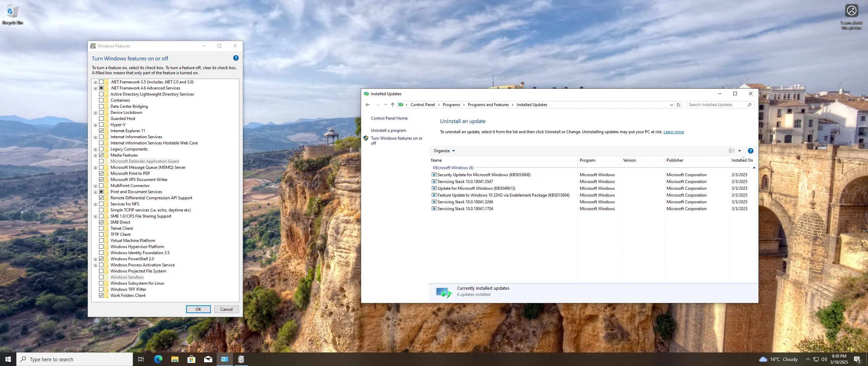Enable the Telnet Client checkbox
Screen dimensions: 868x366
coord(101,228)
